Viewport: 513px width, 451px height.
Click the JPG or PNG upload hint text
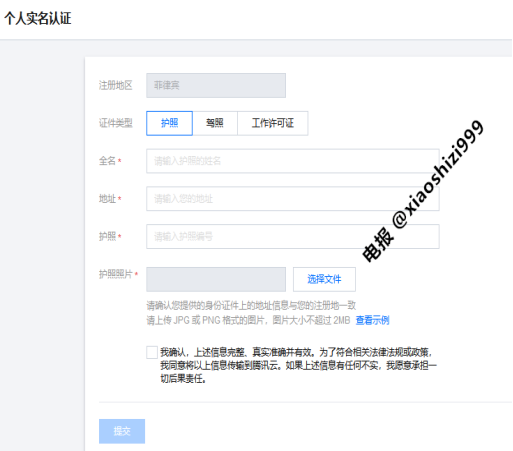(x=248, y=320)
